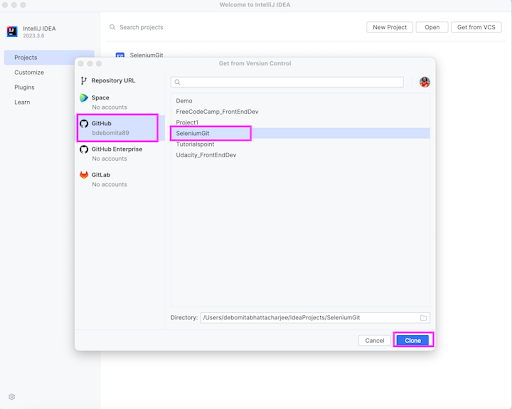Open the settings gear in the welcome window
This screenshot has height=409, width=512.
pyautogui.click(x=12, y=397)
